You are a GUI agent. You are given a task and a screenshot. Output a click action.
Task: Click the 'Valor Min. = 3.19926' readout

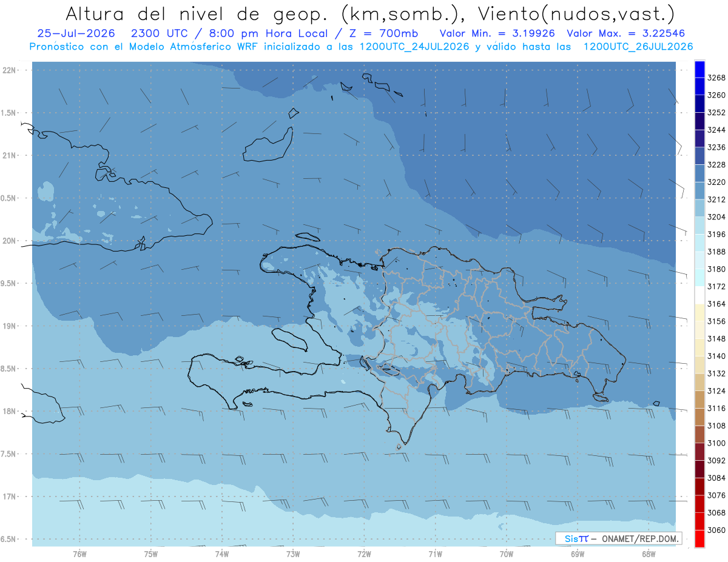[497, 34]
